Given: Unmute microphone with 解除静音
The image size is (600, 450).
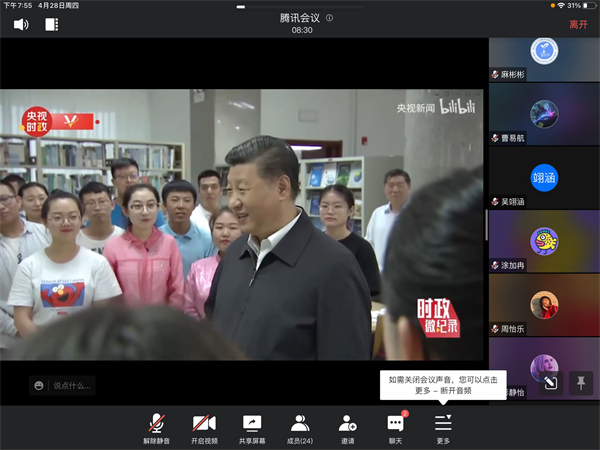Looking at the screenshot, I should 157,428.
